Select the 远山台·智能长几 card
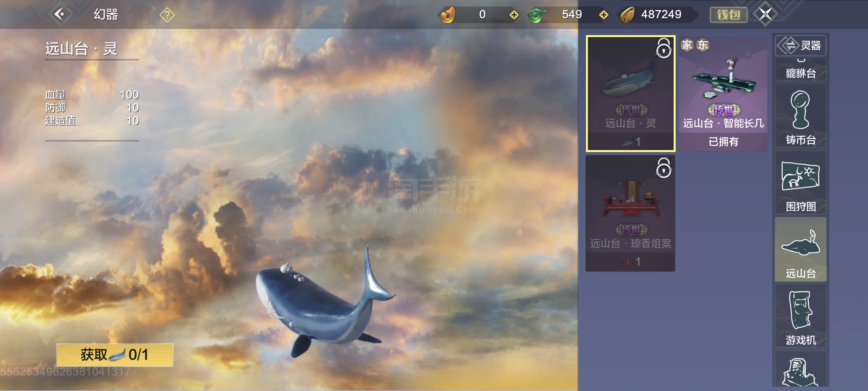Image resolution: width=868 pixels, height=391 pixels. (723, 93)
